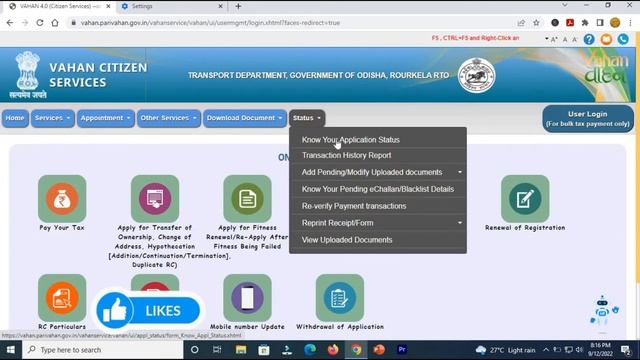
Task: Click the orange mail icon in header
Action: 606,39
